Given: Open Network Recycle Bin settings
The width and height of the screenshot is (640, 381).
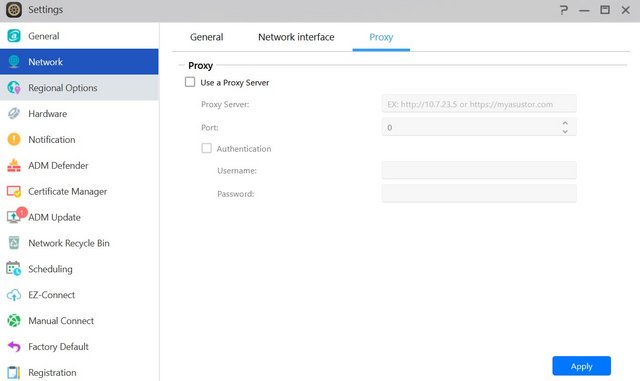Looking at the screenshot, I should [79, 243].
